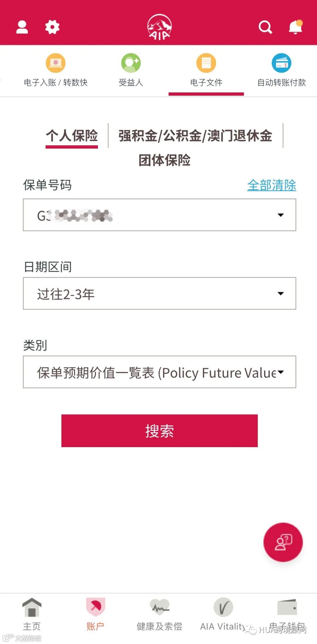Expand the 日期区间 dropdown
This screenshot has width=317, height=644.
(x=159, y=293)
